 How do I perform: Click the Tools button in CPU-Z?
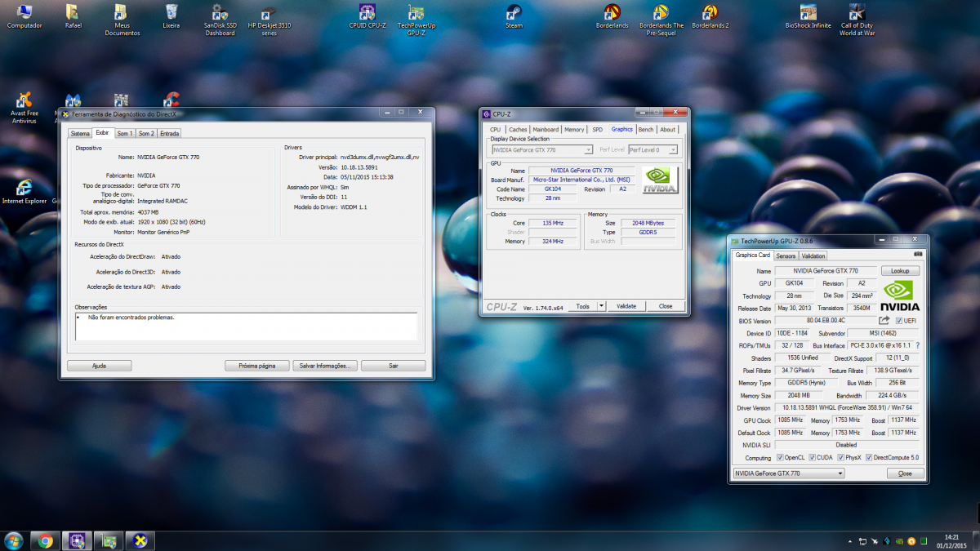[582, 306]
